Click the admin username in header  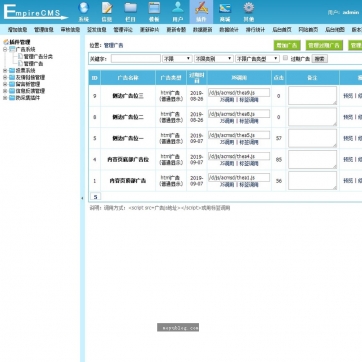pos(351,12)
